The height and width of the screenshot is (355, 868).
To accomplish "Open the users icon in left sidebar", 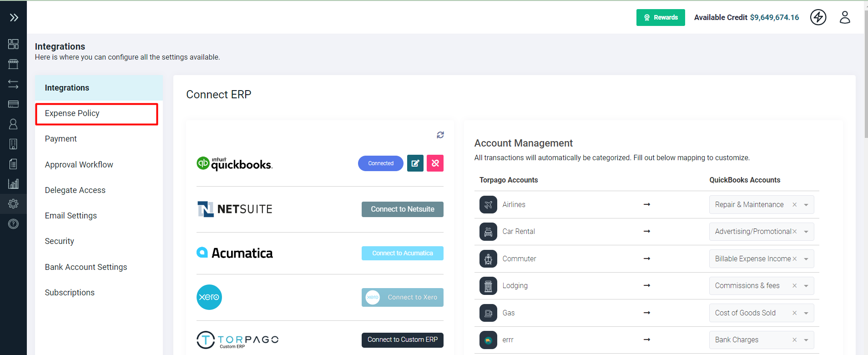I will (13, 124).
